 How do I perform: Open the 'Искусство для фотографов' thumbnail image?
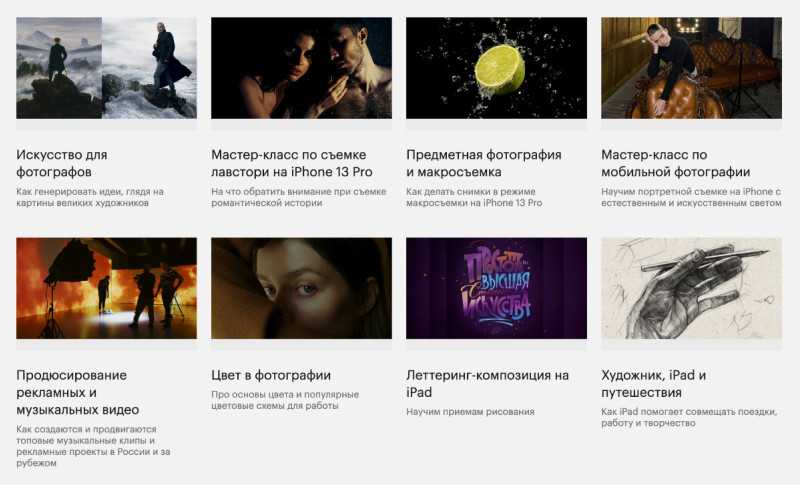[x=106, y=68]
